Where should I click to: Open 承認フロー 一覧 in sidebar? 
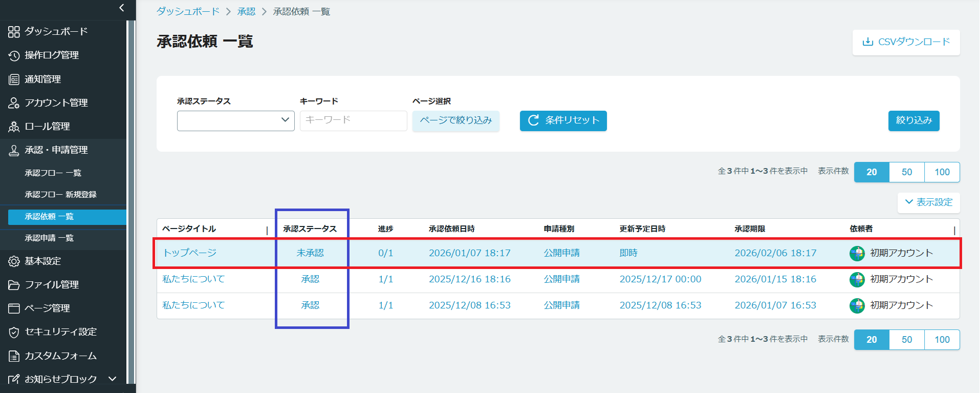pyautogui.click(x=53, y=173)
